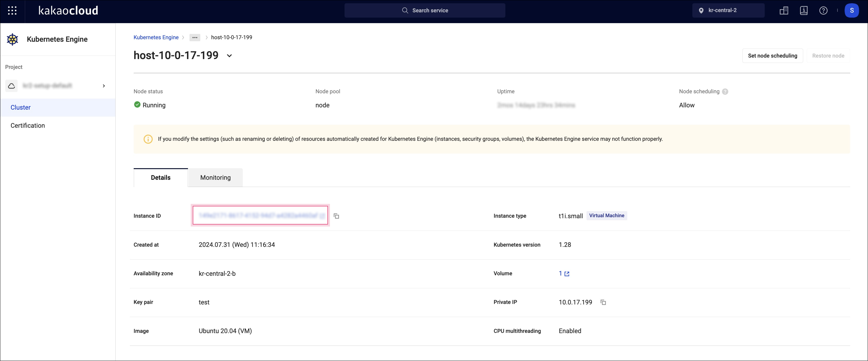This screenshot has width=868, height=361.
Task: Select Certification in the sidebar
Action: pyautogui.click(x=58, y=125)
